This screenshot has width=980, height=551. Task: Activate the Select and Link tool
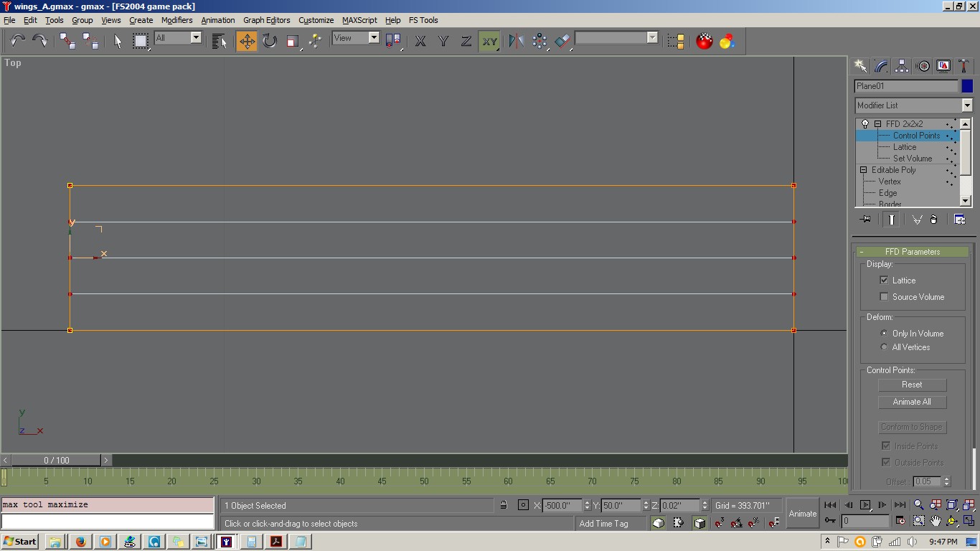67,41
